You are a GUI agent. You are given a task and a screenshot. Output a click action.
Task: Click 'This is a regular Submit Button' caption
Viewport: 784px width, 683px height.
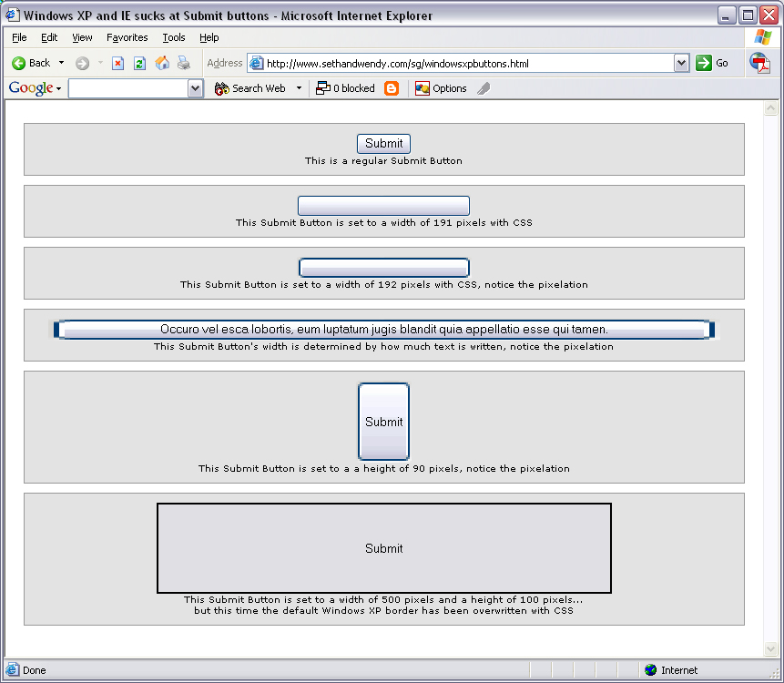pyautogui.click(x=383, y=160)
